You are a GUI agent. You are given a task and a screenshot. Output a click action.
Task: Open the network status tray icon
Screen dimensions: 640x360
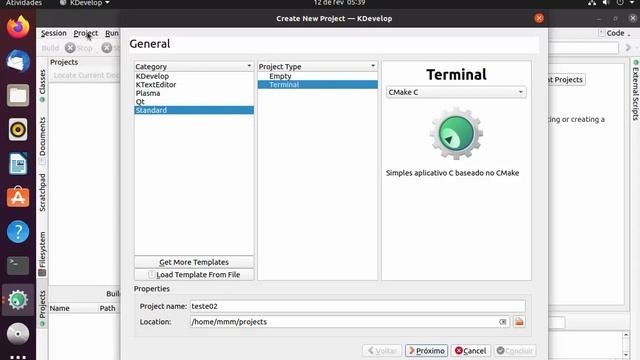pyautogui.click(x=592, y=3)
